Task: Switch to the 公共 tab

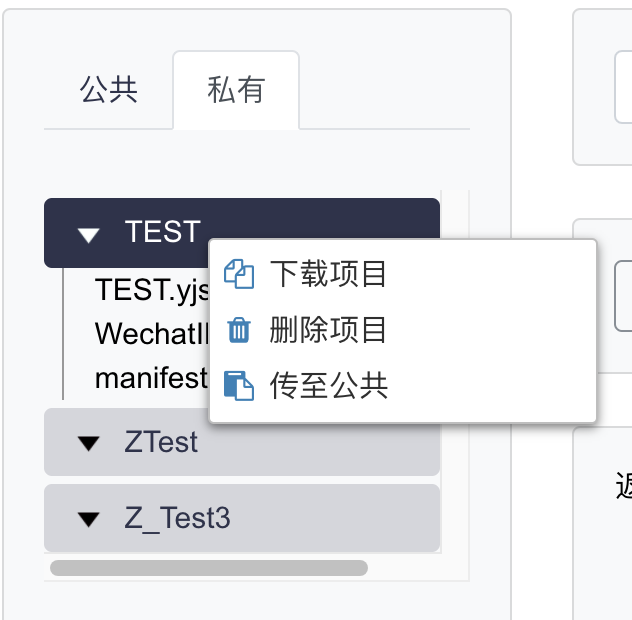Action: click(x=108, y=90)
